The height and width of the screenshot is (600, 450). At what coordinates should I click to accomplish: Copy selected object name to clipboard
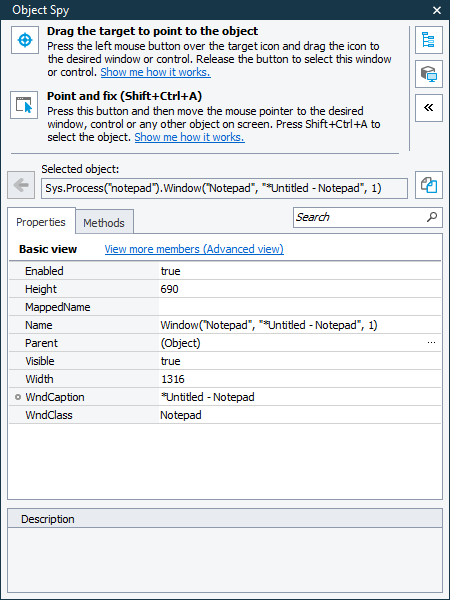click(429, 185)
